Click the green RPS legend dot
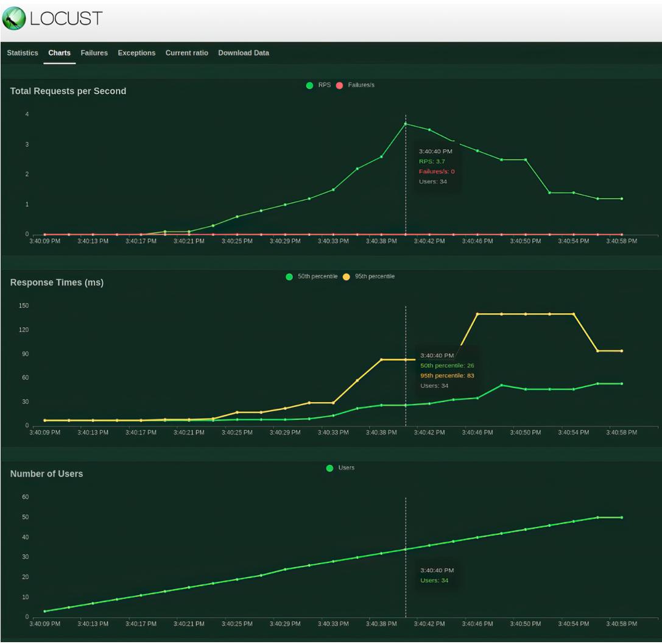Viewport: 662px width, 644px height. pyautogui.click(x=310, y=85)
